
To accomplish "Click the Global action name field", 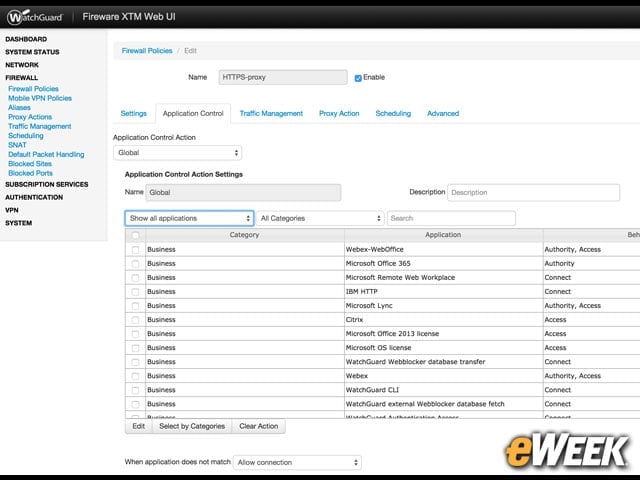I will (x=243, y=193).
